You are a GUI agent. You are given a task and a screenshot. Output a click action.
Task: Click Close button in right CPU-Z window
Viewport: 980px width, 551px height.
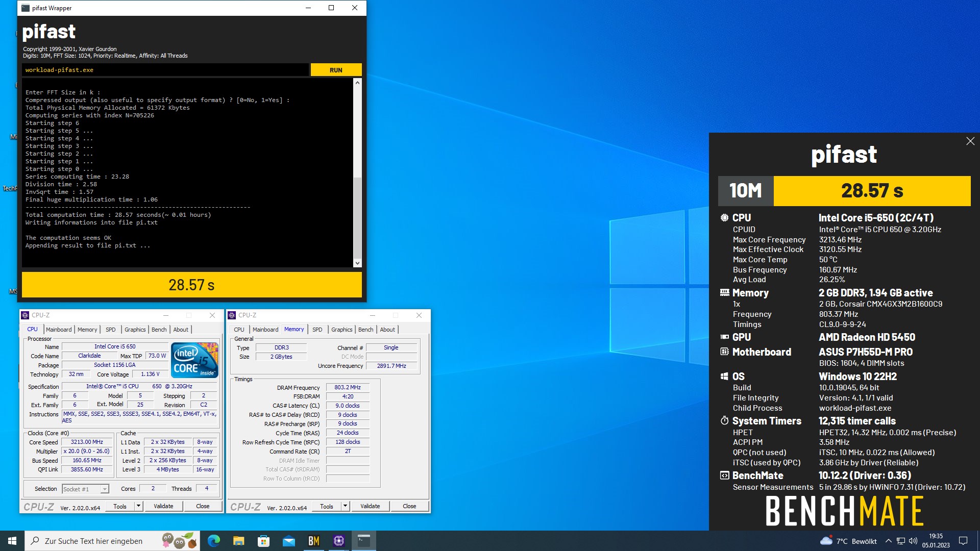click(x=409, y=506)
